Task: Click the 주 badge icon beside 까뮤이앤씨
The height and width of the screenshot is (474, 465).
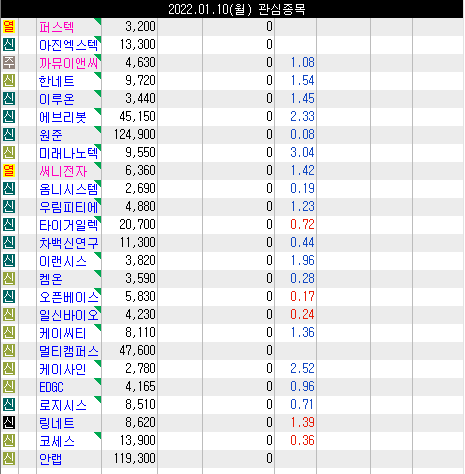Action: pos(9,63)
